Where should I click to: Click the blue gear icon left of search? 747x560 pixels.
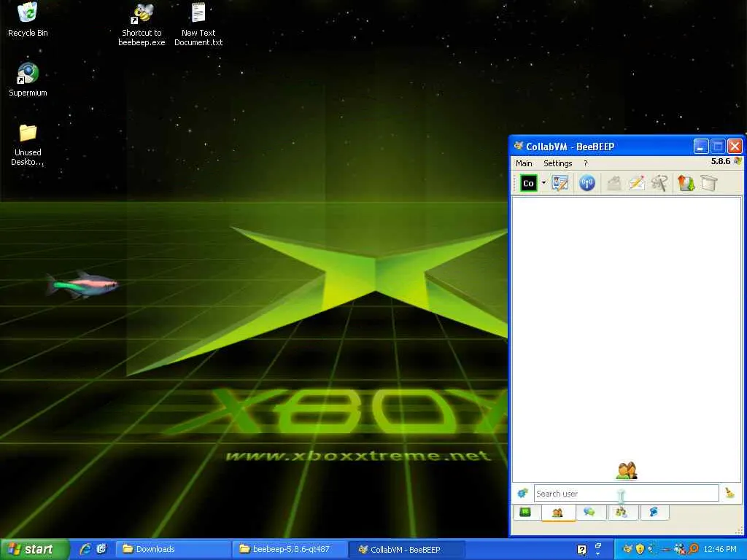click(x=522, y=494)
